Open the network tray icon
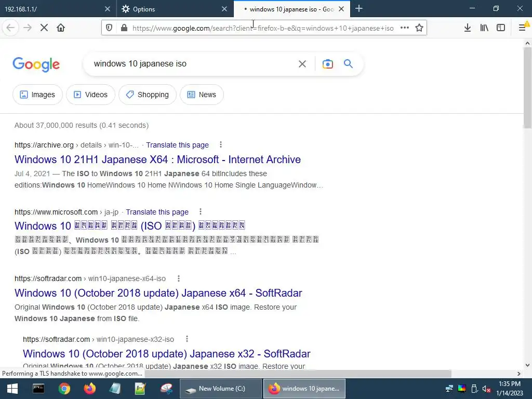The height and width of the screenshot is (399, 532). 449,389
